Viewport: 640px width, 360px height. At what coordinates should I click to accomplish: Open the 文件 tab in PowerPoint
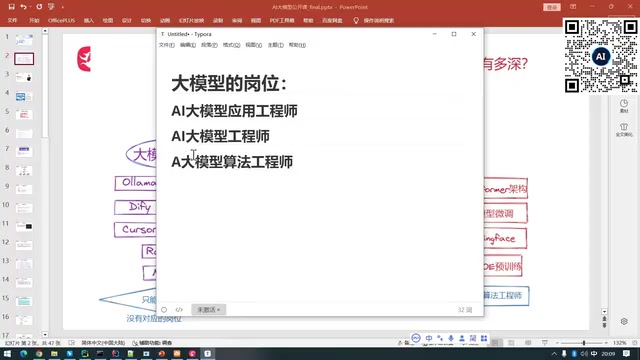[12, 20]
